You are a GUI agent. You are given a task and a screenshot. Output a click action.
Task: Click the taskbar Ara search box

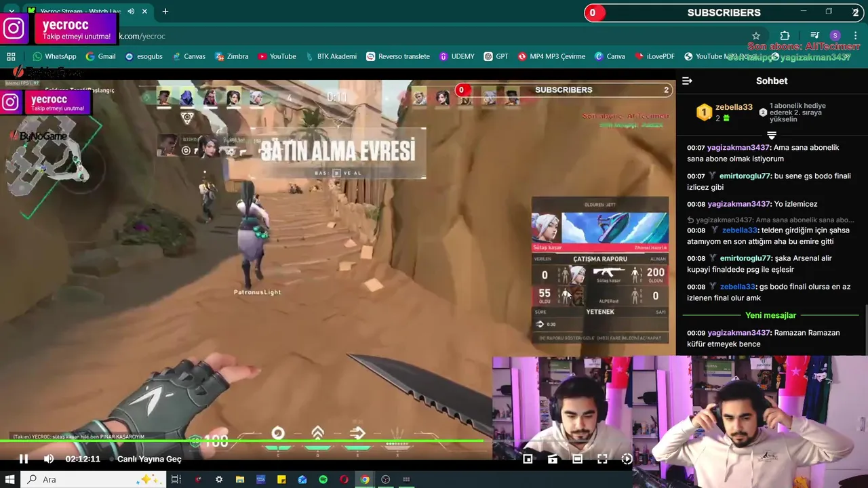point(92,479)
